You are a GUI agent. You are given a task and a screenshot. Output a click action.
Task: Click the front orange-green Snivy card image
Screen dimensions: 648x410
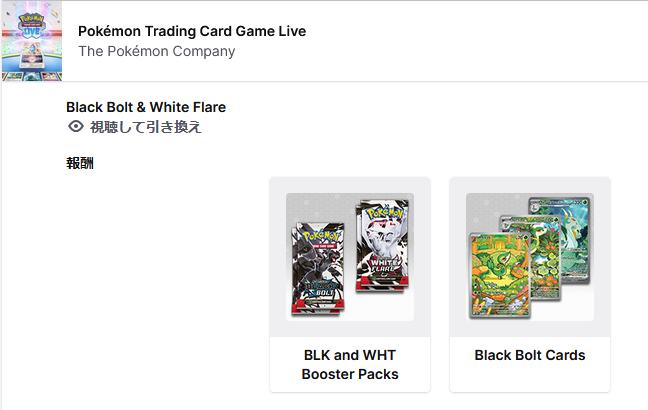pyautogui.click(x=500, y=276)
